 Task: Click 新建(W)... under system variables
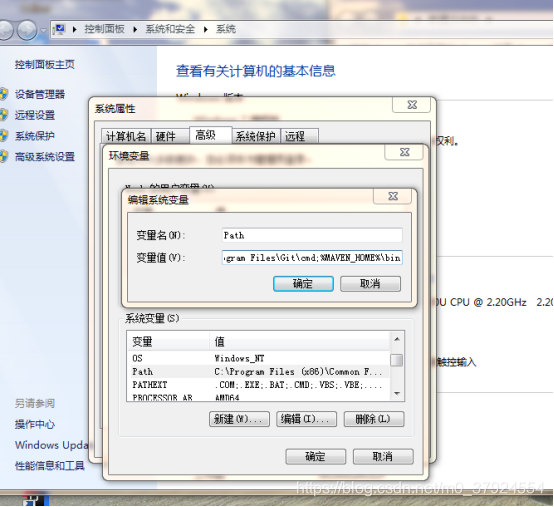(x=239, y=419)
